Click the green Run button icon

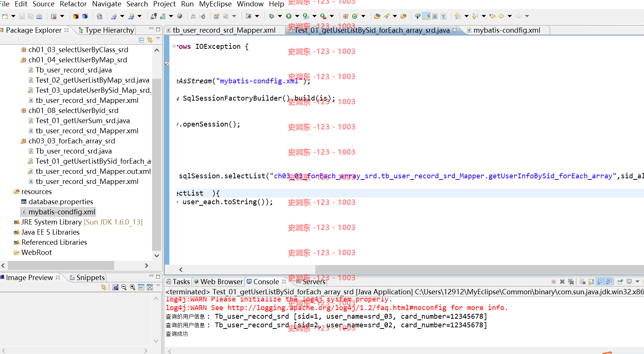coord(288,16)
